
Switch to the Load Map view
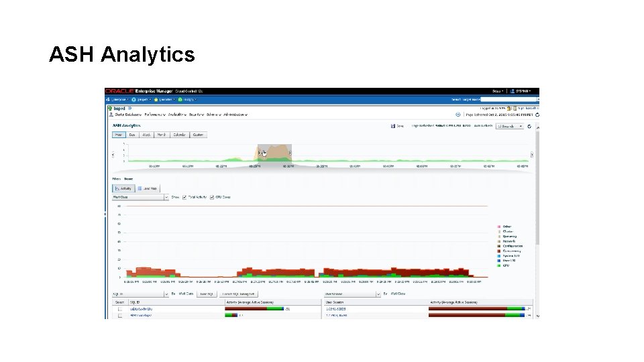(x=148, y=188)
